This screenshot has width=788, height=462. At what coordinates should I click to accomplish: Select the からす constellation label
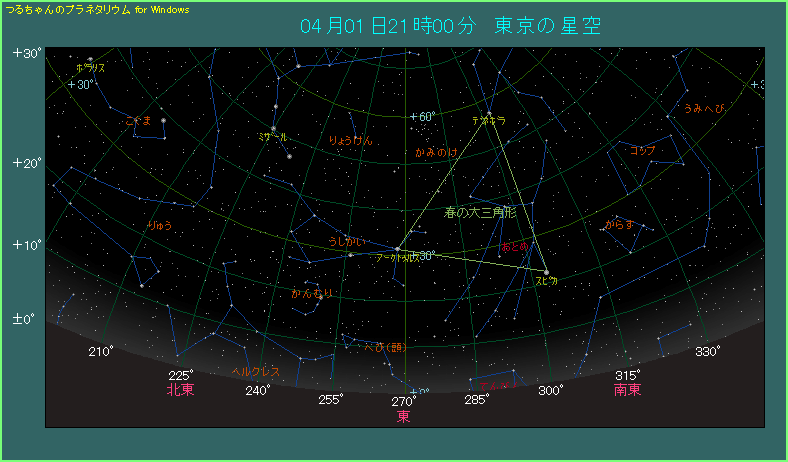point(619,224)
